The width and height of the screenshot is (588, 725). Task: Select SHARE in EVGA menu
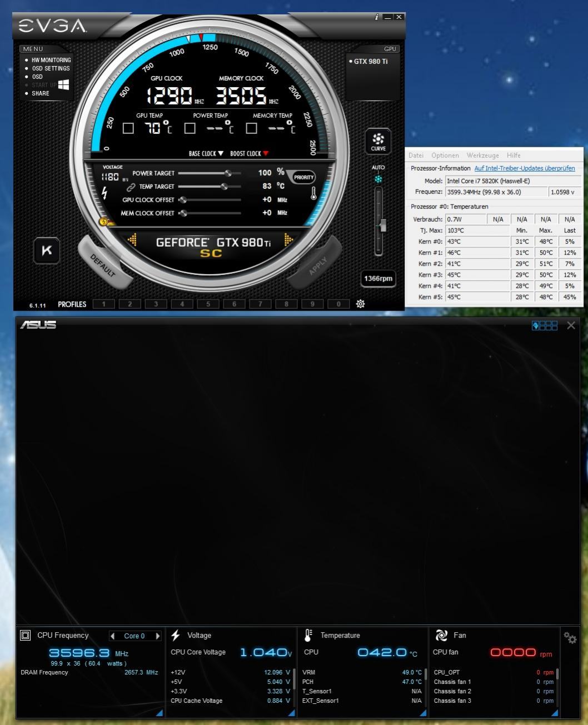pyautogui.click(x=41, y=93)
